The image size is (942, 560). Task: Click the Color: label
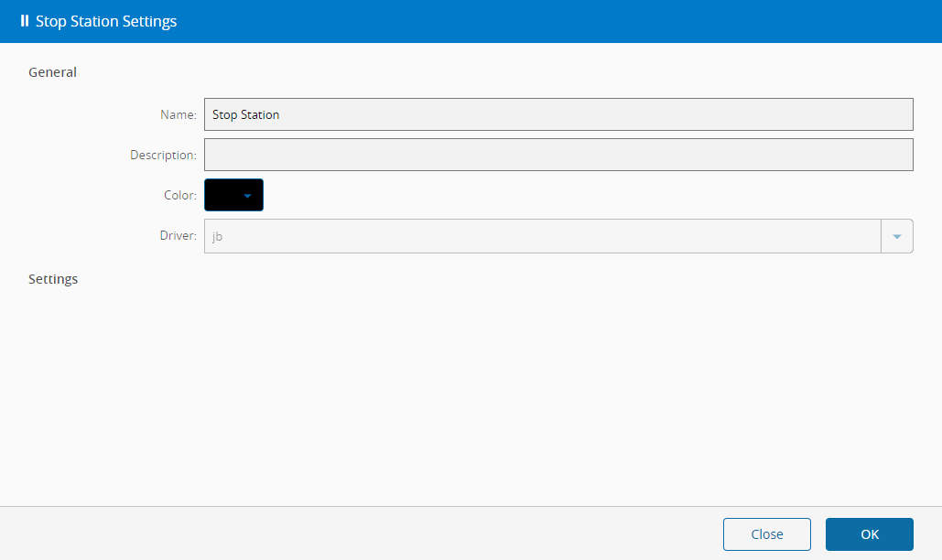pos(180,195)
